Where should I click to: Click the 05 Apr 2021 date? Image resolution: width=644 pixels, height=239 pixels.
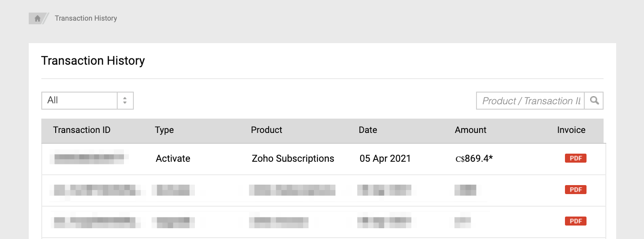(x=385, y=159)
